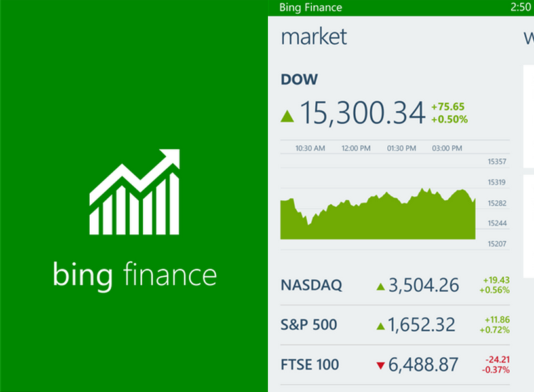Viewport: 534px width, 392px height.
Task: Switch to the partially visible next tab
Action: point(528,37)
